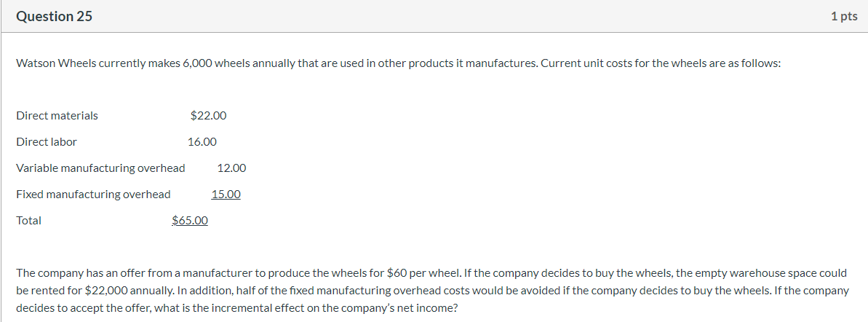Click the $60 per wheel offer text
Screen dimensions: 868x322
point(423,272)
